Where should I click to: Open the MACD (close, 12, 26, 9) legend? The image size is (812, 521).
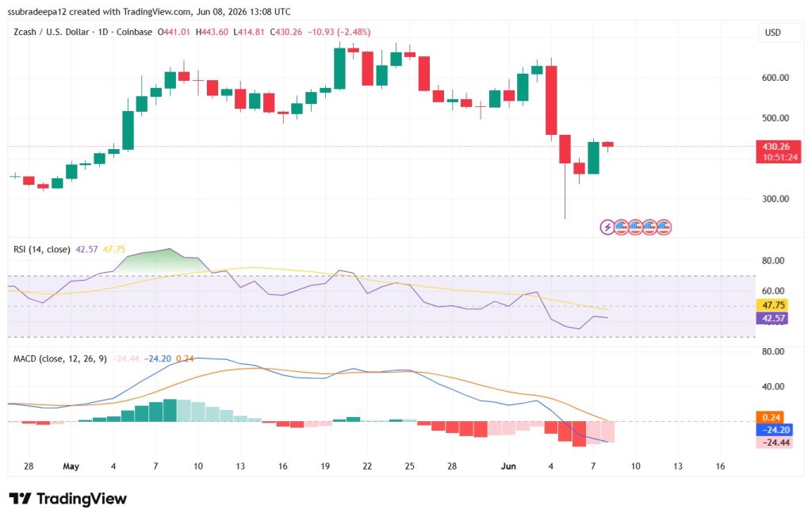click(x=60, y=358)
